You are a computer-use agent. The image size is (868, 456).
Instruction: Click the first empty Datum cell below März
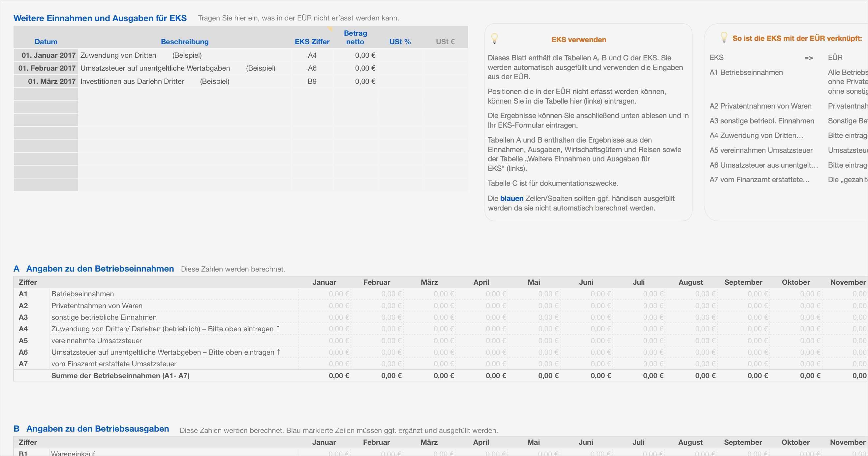point(46,94)
